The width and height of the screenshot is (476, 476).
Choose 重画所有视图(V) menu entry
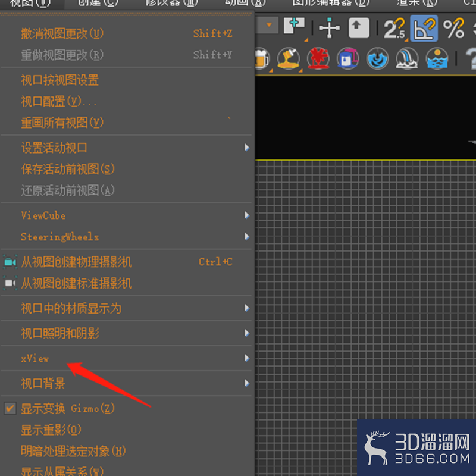(x=126, y=123)
